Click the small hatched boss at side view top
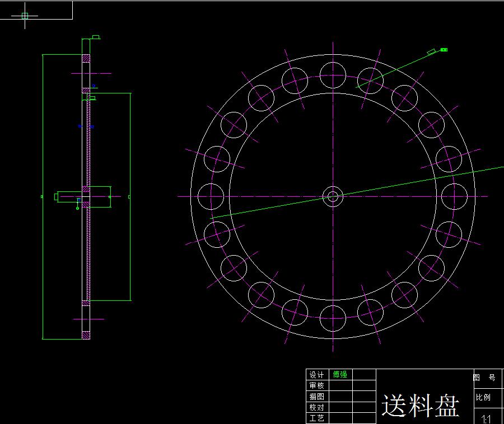Viewport: 504px width, 424px height. tap(87, 58)
